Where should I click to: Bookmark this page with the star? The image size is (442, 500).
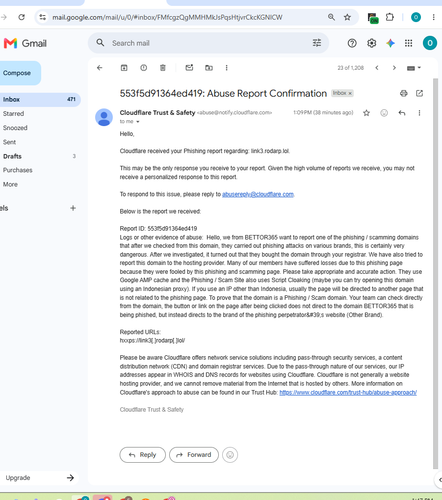coord(347,17)
